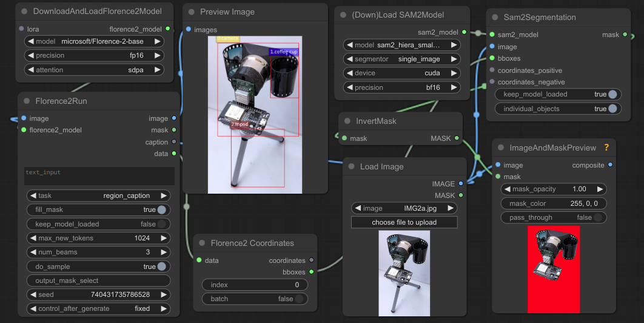
Task: Click the bboxes output port on Florence2 Coordinates
Action: click(x=312, y=272)
